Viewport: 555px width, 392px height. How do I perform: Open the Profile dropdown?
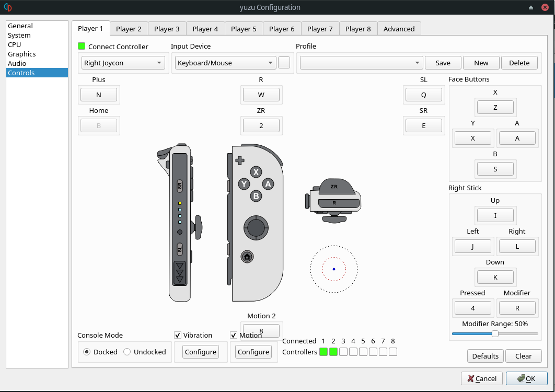click(362, 63)
